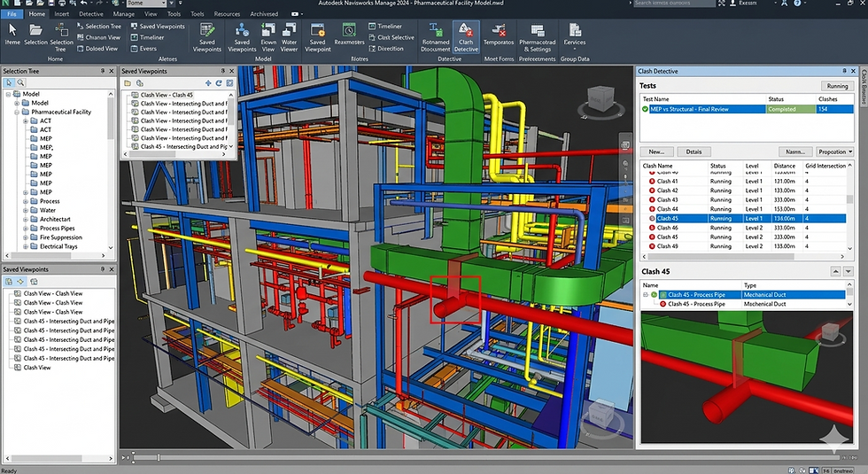Image resolution: width=868 pixels, height=474 pixels.
Task: Switch to the Detective ribbon tab
Action: [x=90, y=14]
